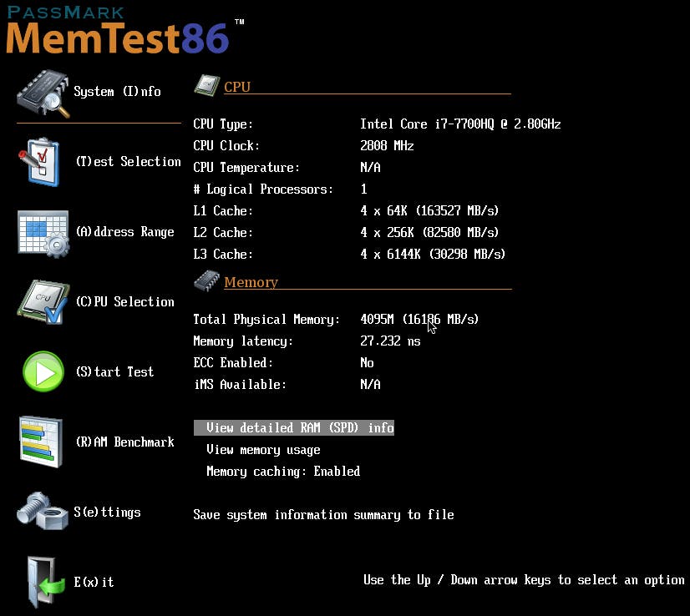Screen dimensions: 690x616
Task: Click the Memory section chip icon
Action: 206,281
